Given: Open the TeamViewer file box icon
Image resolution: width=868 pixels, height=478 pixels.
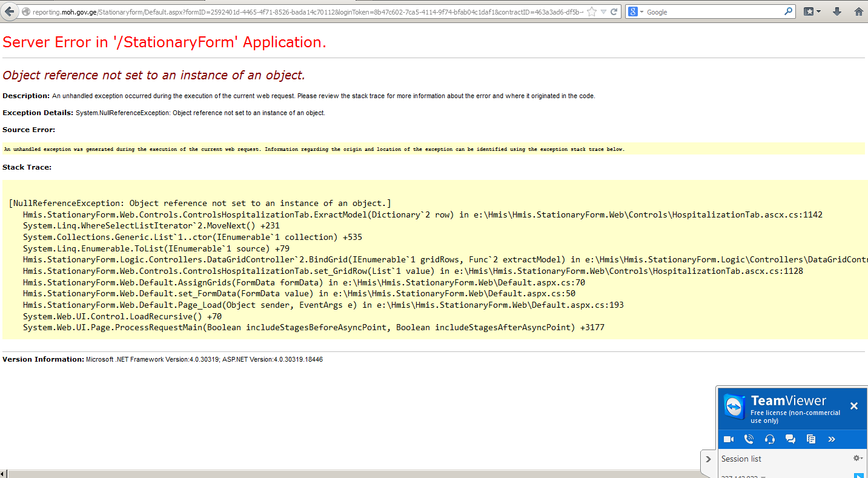Looking at the screenshot, I should [x=811, y=439].
